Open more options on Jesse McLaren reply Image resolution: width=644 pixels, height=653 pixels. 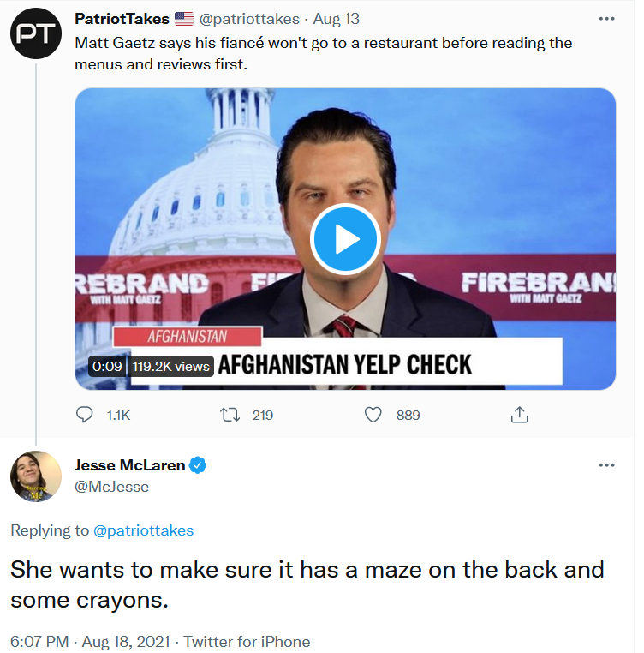pos(606,465)
